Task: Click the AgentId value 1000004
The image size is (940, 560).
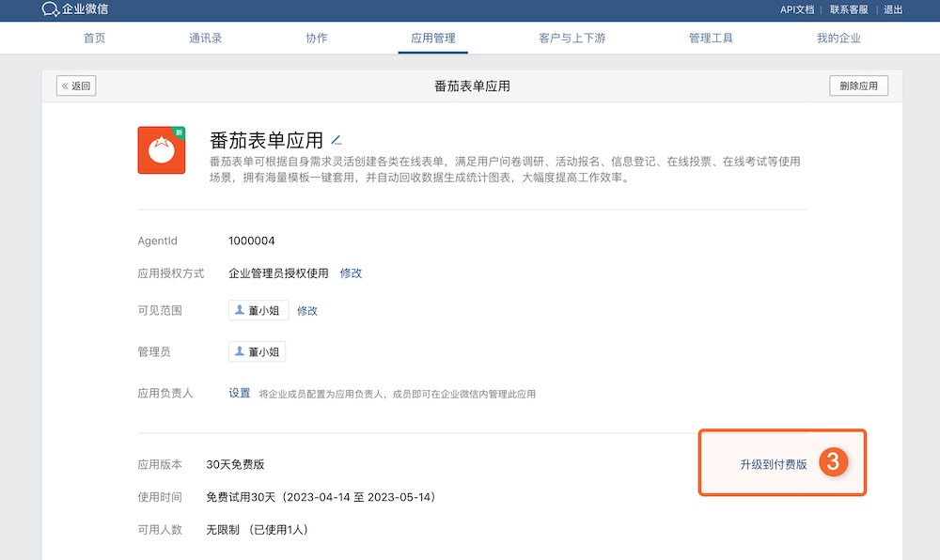Action: [251, 241]
